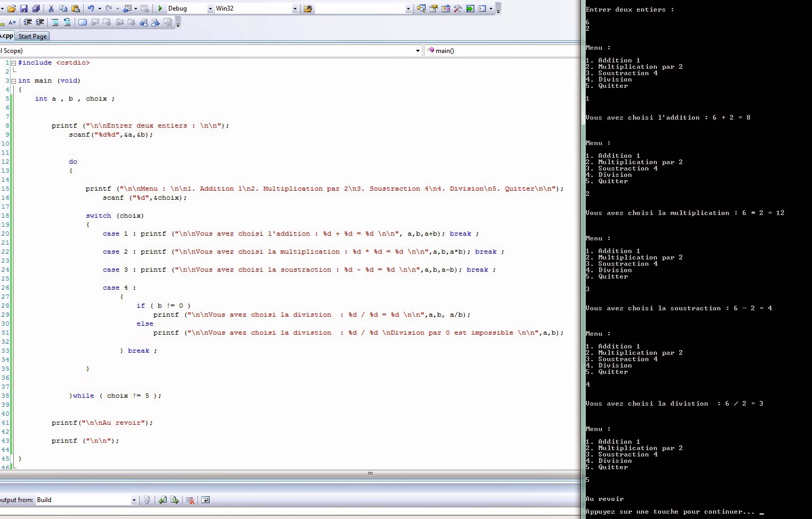Toggle a breakpoint in the margin beside line 15
Screen dimensions: 812x519
(3, 188)
